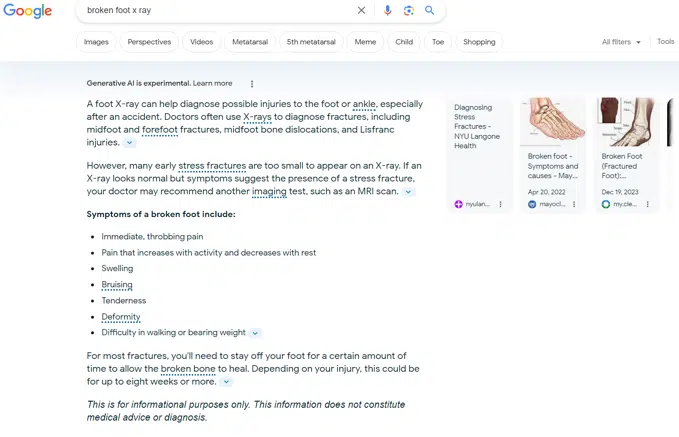679x437 pixels.
Task: Click 'Symptoms of a broken foot include:' heading
Action: tap(161, 214)
